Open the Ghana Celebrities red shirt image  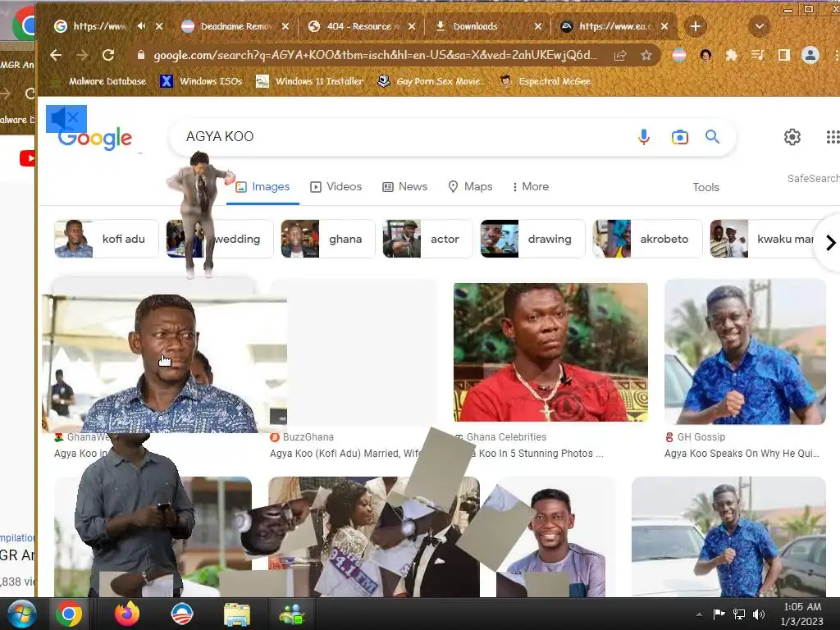coord(550,352)
